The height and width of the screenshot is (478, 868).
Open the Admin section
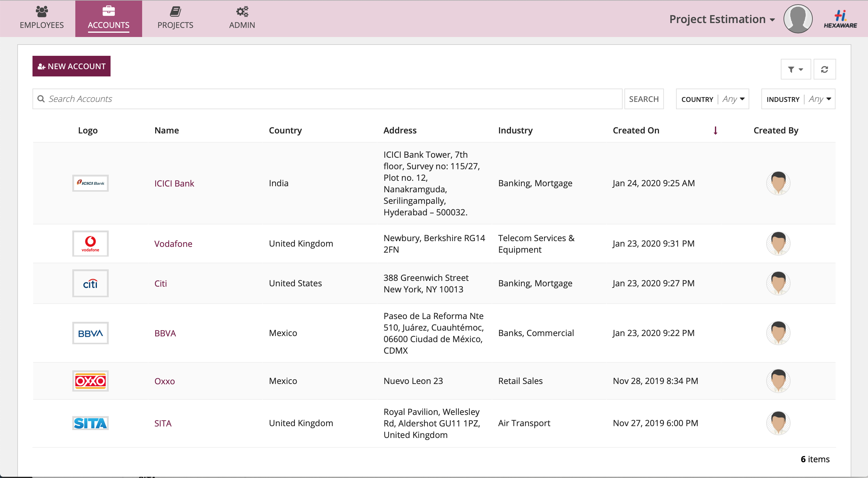[242, 19]
